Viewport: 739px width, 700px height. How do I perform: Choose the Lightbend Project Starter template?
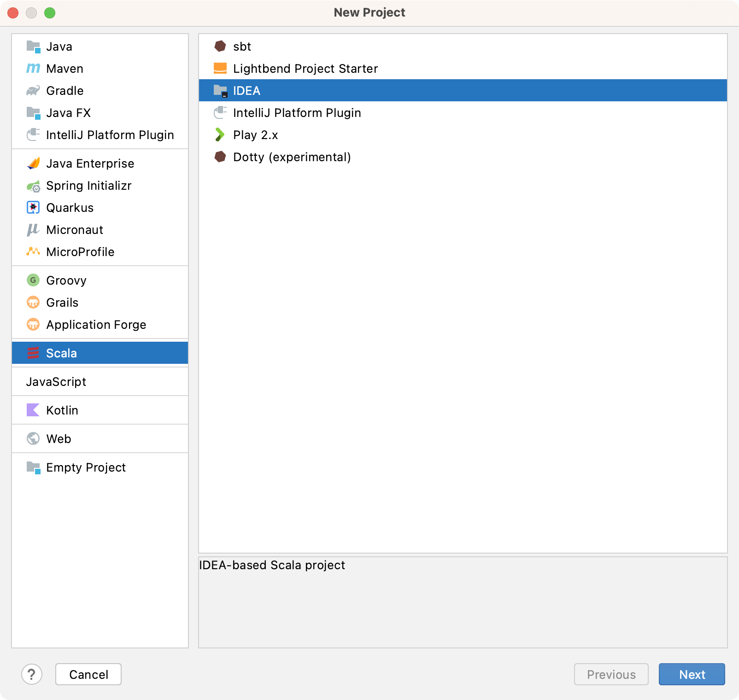click(x=463, y=69)
